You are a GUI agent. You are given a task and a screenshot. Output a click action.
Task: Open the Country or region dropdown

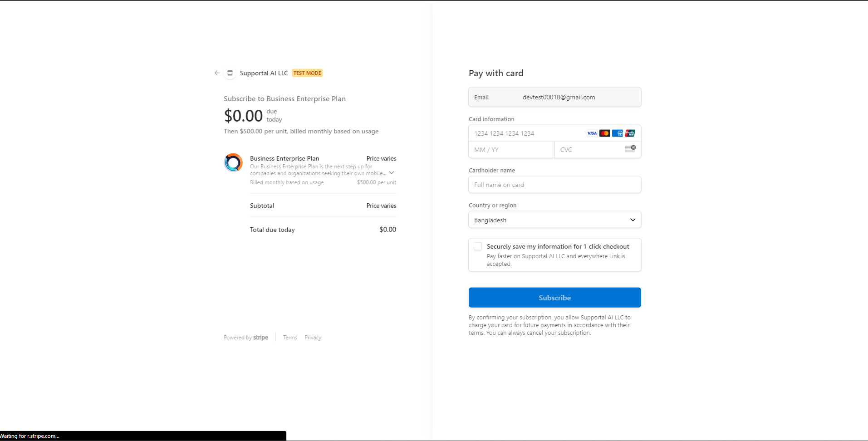click(x=554, y=220)
